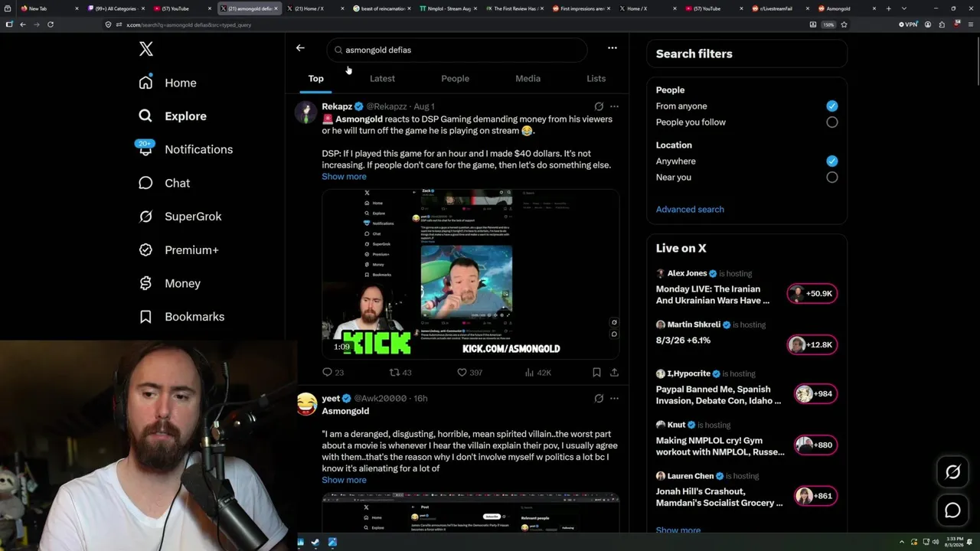Join Alex Jones's live with +50.9K listeners
The width and height of the screenshot is (980, 551).
[812, 294]
